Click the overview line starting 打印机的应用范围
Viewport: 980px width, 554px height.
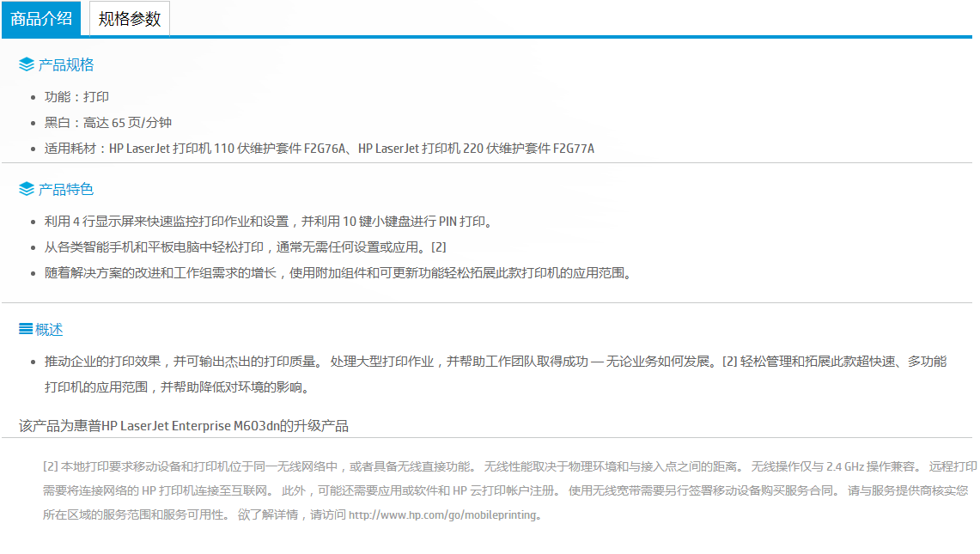coord(177,387)
